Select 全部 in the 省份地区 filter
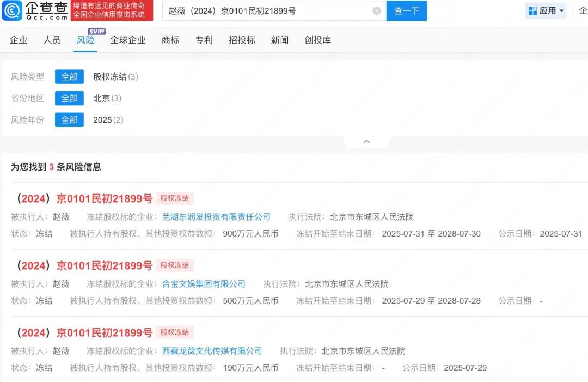The width and height of the screenshot is (588, 382). tap(69, 98)
